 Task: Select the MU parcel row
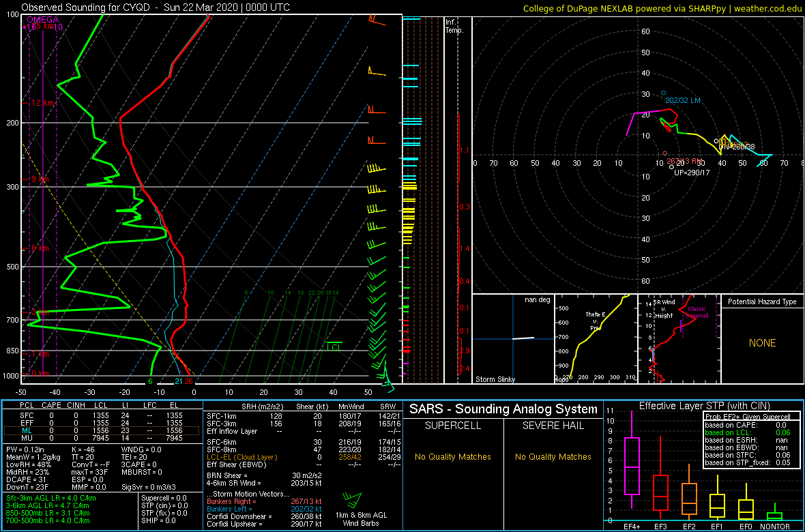coord(100,438)
